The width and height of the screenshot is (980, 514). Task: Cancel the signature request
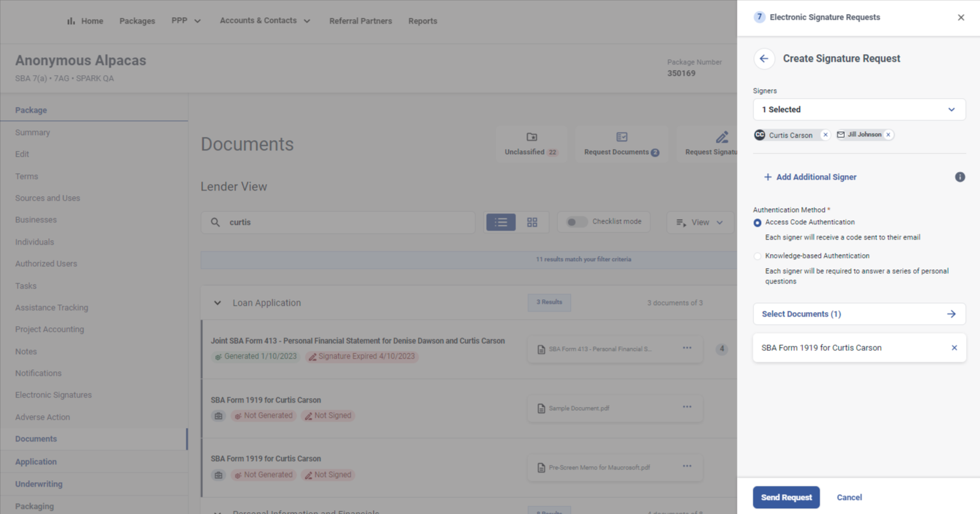[849, 497]
